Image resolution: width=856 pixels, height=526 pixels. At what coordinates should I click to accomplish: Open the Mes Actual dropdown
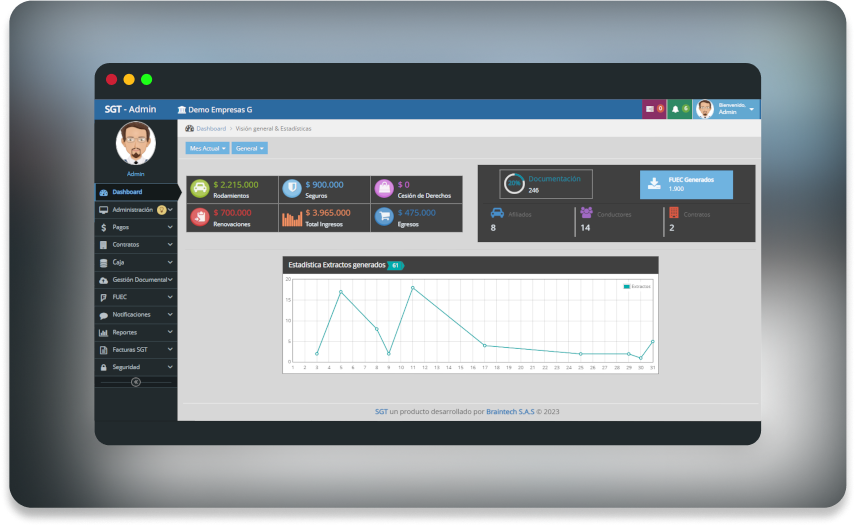click(207, 148)
